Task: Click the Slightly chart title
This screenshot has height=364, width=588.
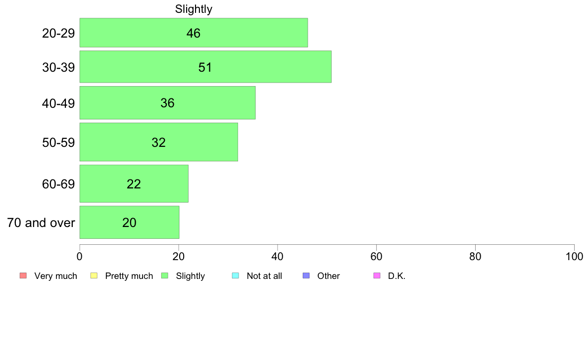Action: tap(194, 9)
